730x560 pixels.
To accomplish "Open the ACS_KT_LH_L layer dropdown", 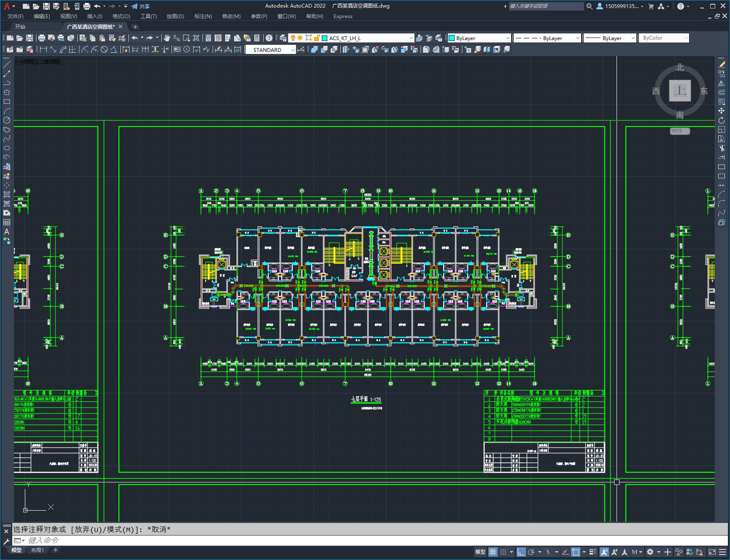I will 411,38.
